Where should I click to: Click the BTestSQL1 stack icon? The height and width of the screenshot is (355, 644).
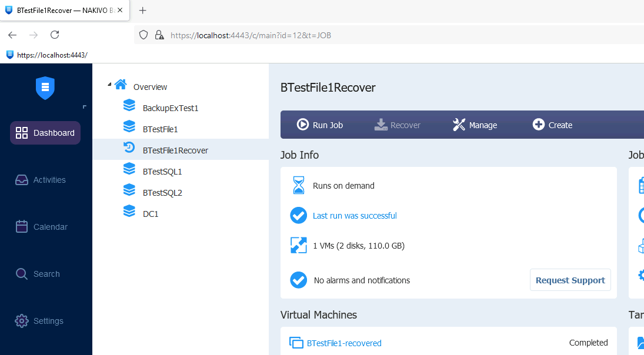pos(129,169)
